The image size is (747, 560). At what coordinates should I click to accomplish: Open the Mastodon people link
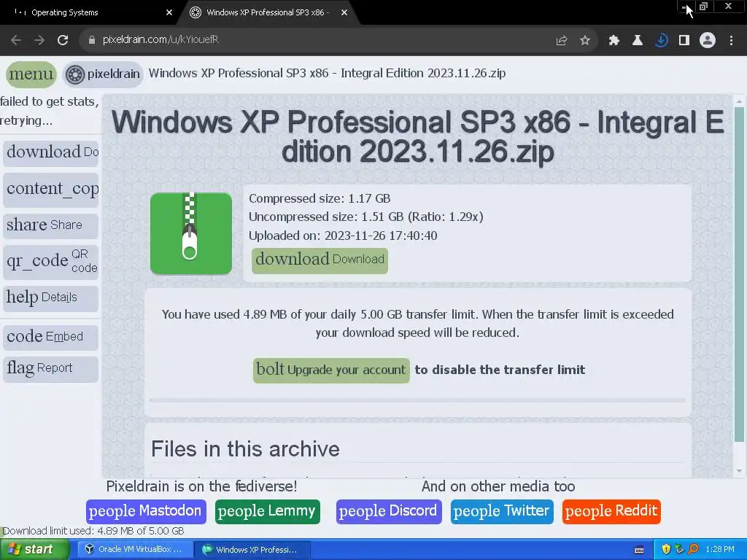[146, 511]
